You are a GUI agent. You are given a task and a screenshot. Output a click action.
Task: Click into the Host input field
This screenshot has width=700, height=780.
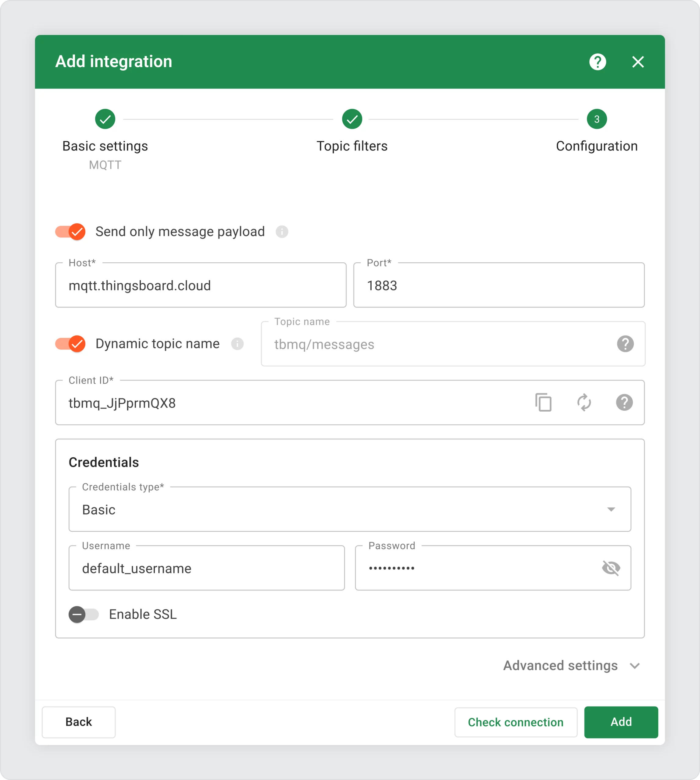[200, 285]
